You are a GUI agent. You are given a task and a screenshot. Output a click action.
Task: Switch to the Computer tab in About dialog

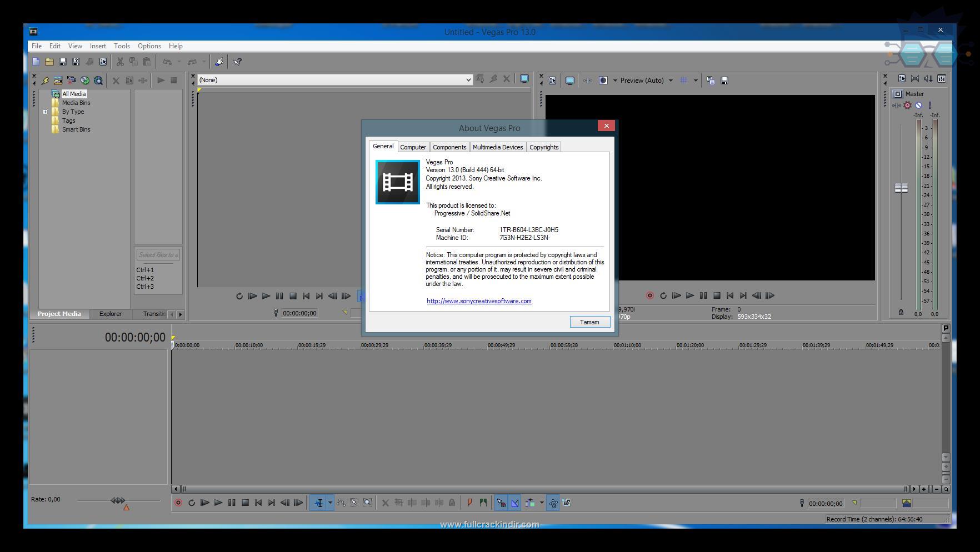point(413,147)
